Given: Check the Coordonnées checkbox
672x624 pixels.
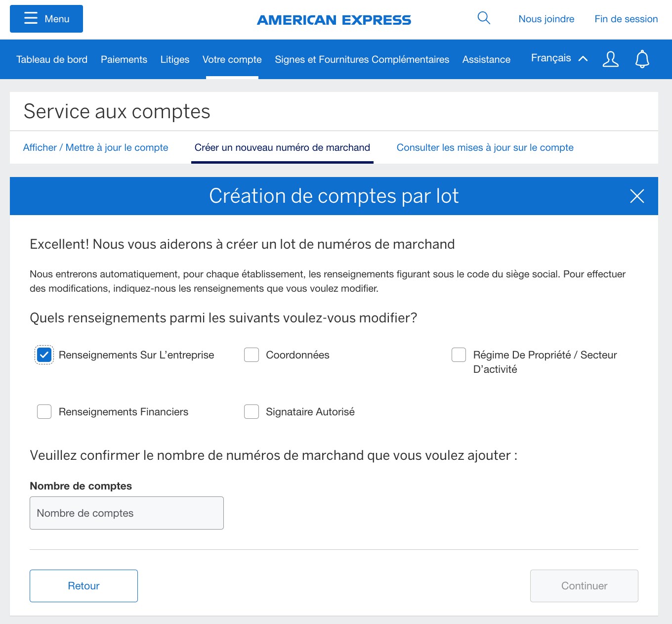Looking at the screenshot, I should pyautogui.click(x=252, y=355).
